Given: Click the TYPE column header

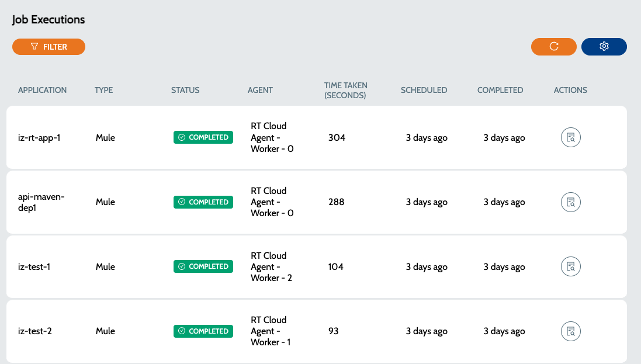Looking at the screenshot, I should [103, 90].
